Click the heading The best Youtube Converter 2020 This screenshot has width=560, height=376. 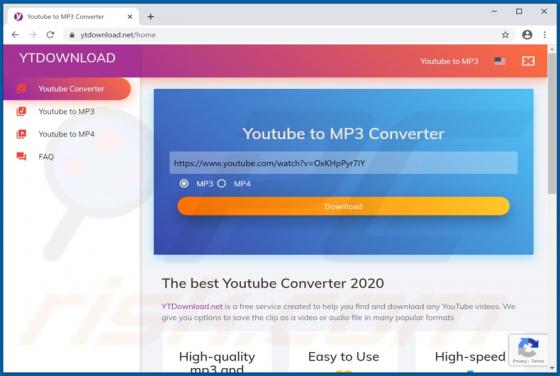273,283
